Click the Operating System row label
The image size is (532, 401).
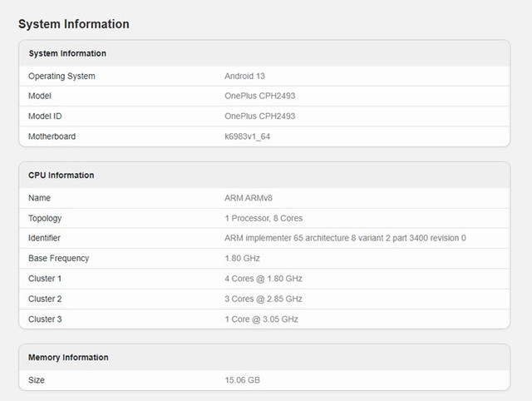click(62, 76)
